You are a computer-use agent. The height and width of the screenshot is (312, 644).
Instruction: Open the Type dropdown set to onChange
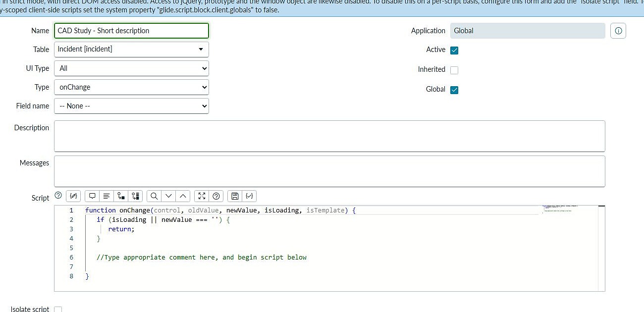(131, 87)
